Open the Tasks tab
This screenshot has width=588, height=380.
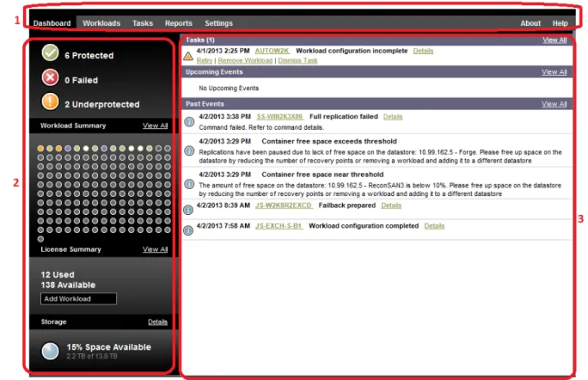click(x=143, y=23)
